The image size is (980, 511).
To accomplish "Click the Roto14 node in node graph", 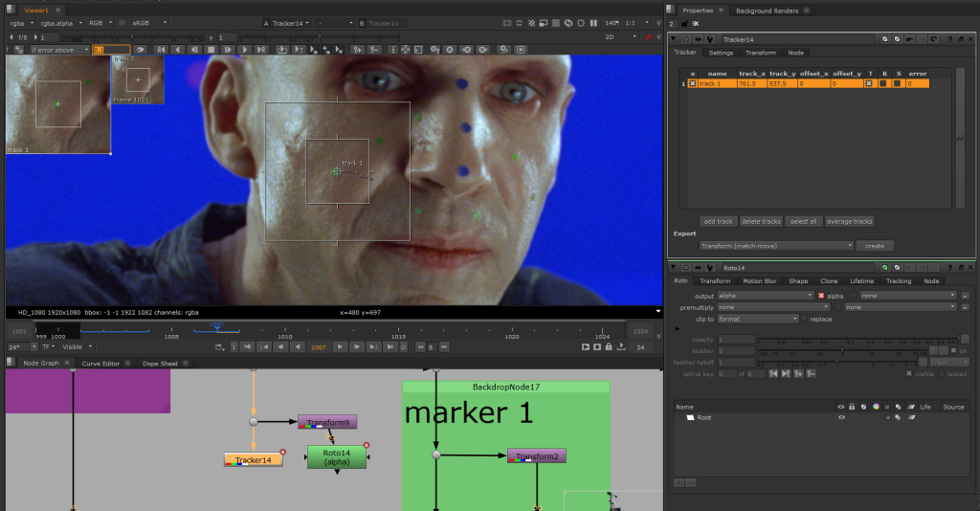I will coord(336,457).
